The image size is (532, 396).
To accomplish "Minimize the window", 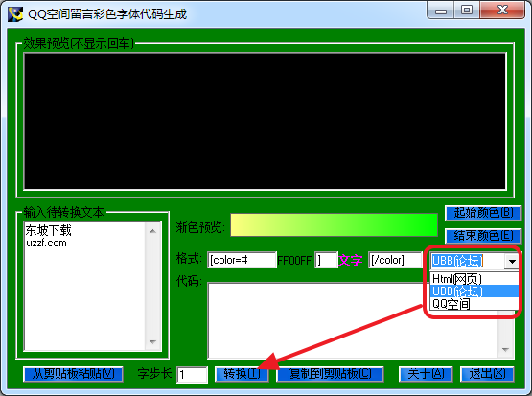I will pos(440,11).
